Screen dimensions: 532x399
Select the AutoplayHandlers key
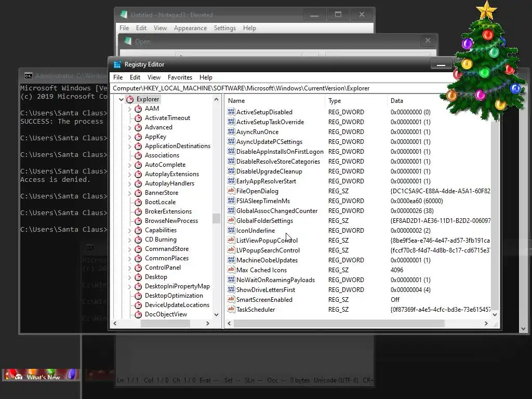coord(169,183)
